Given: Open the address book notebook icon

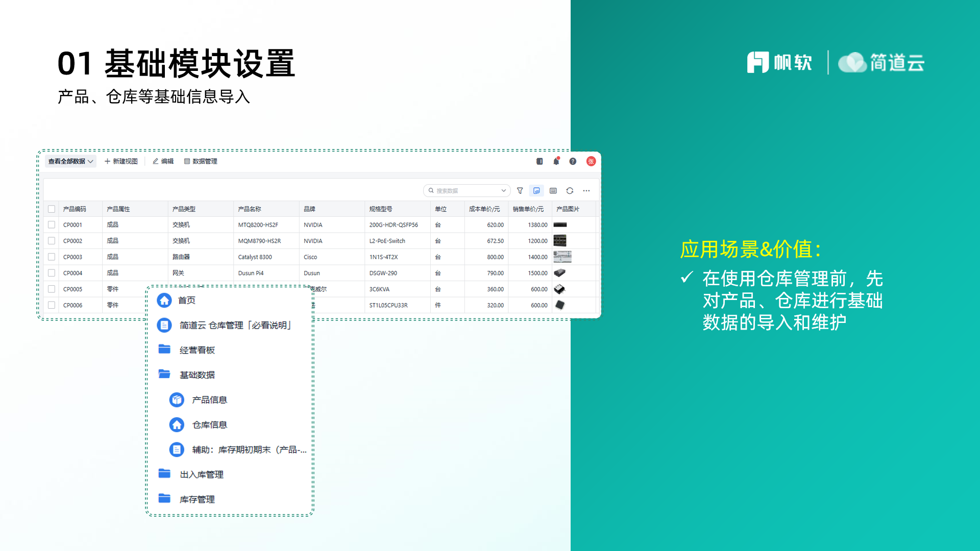Looking at the screenshot, I should coord(540,161).
